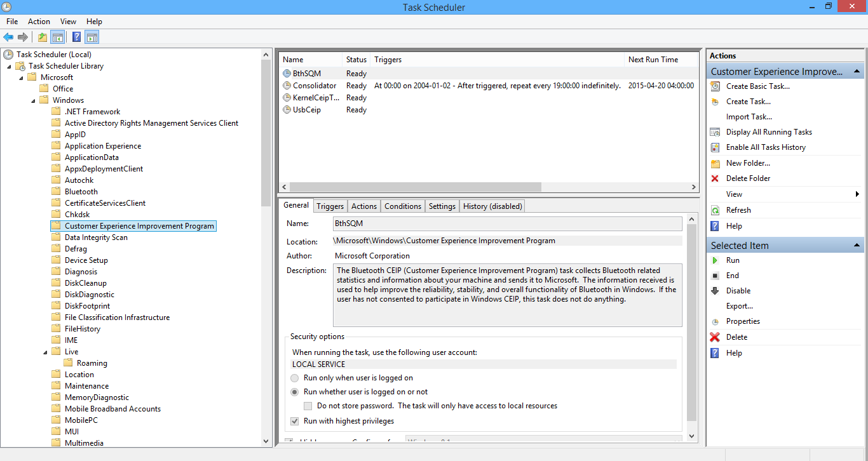This screenshot has height=461, width=868.
Task: Open the File menu
Action: (12, 22)
